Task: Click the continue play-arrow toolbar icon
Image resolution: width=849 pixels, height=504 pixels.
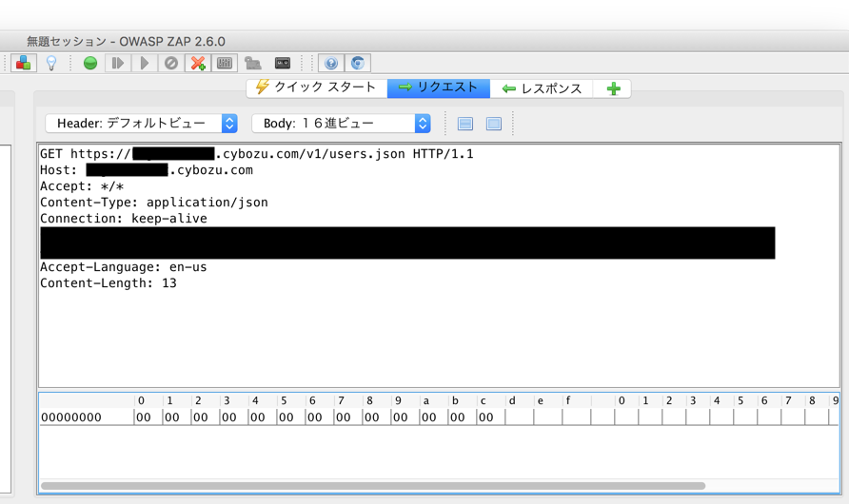Action: [x=144, y=64]
